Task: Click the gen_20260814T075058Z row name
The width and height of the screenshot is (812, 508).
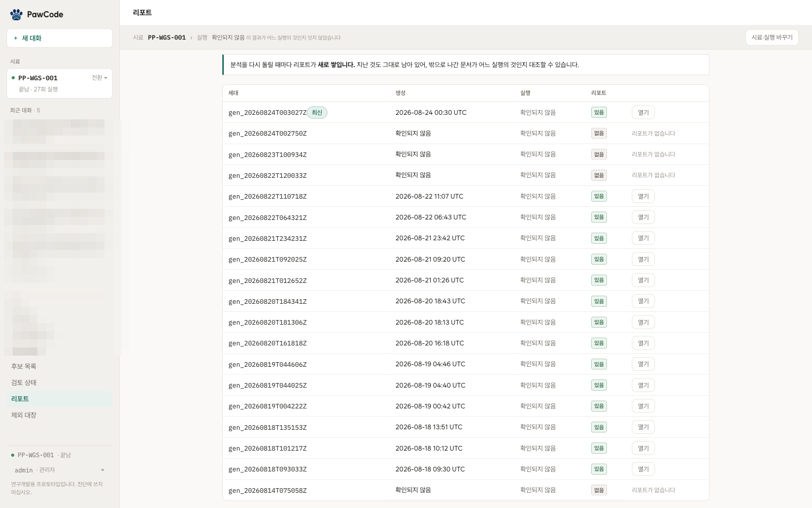Action: pyautogui.click(x=267, y=490)
